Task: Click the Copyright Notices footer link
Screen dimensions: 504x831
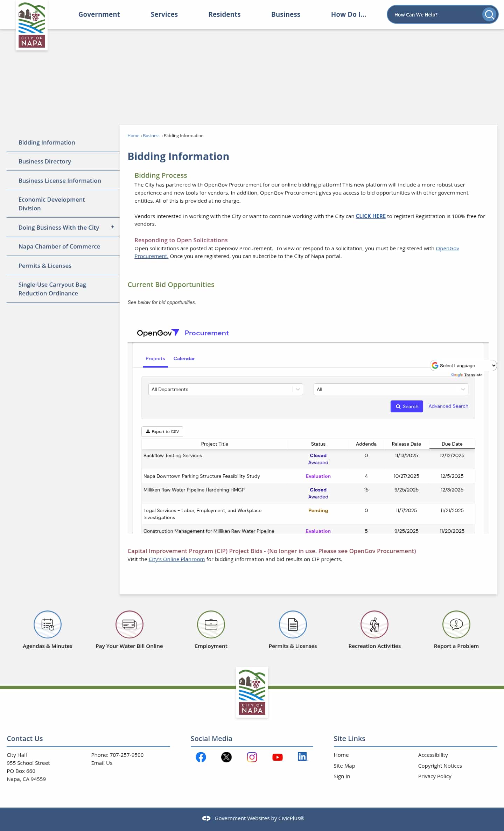Action: click(x=440, y=766)
